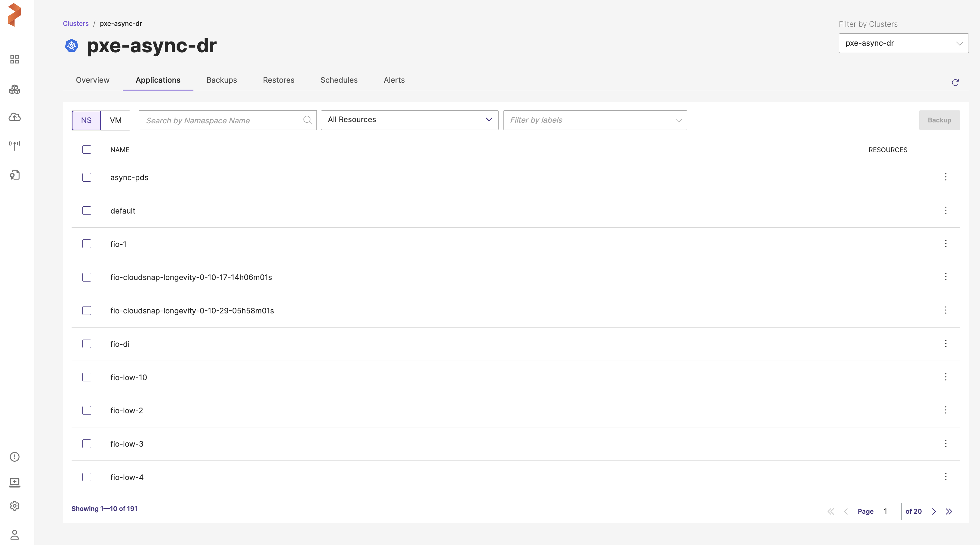
Task: Switch to the Backups tab
Action: pos(221,80)
